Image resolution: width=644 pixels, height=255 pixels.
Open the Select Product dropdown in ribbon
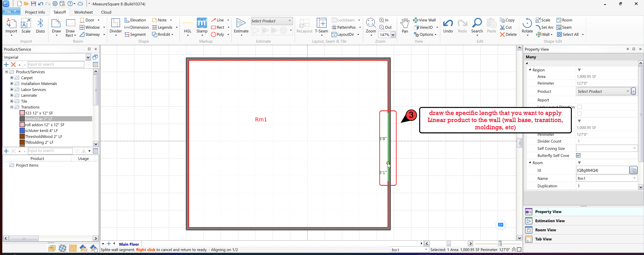pyautogui.click(x=290, y=21)
